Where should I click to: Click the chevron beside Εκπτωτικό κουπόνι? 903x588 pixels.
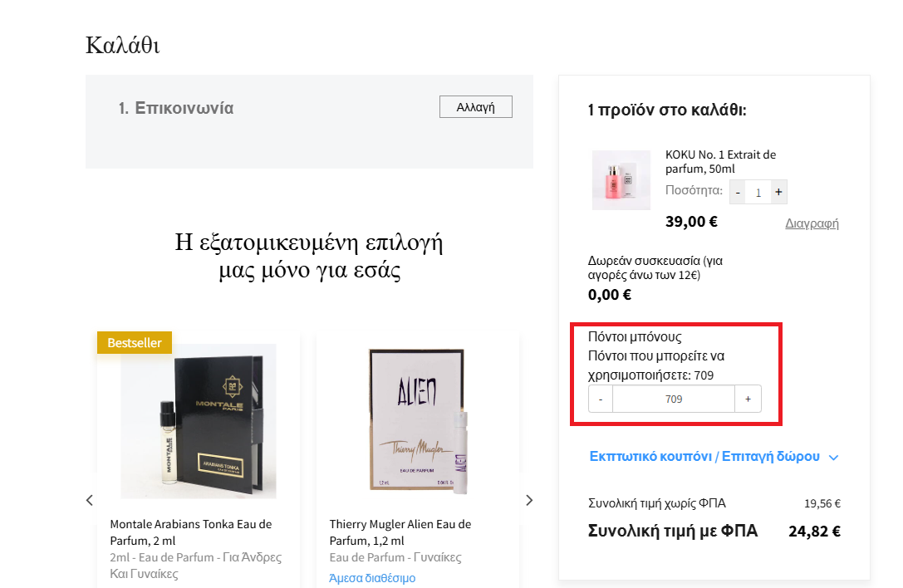point(833,458)
